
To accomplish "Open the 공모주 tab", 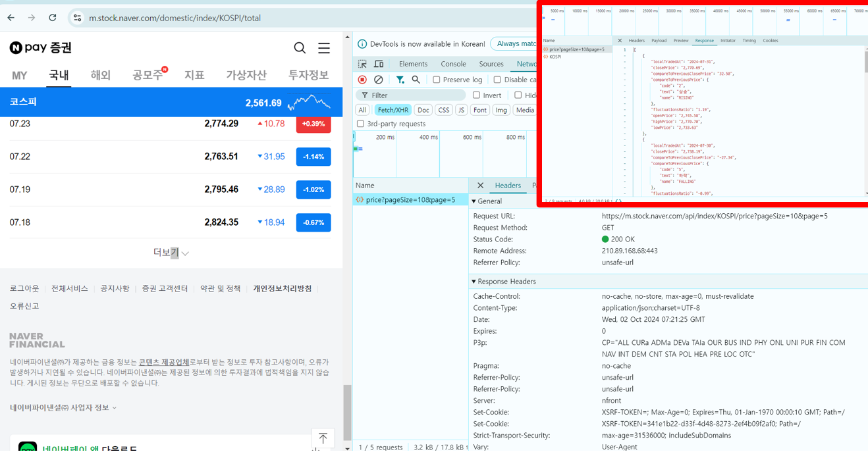I will point(148,75).
